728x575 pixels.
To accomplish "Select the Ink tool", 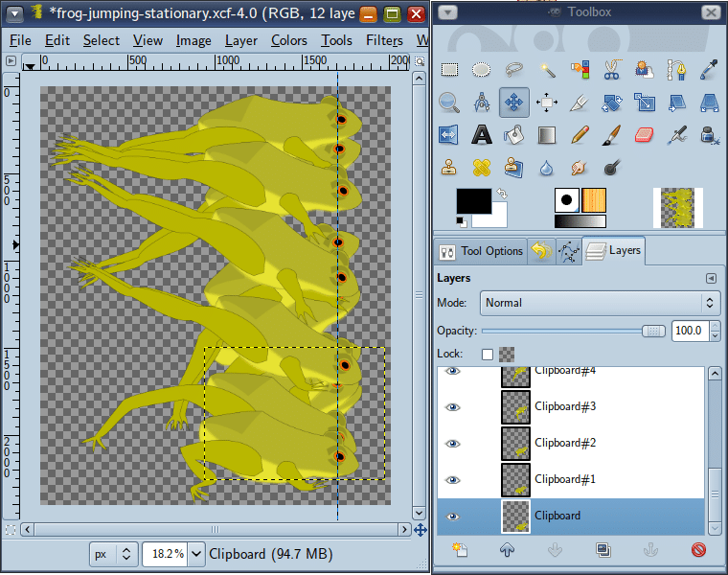I will [710, 135].
